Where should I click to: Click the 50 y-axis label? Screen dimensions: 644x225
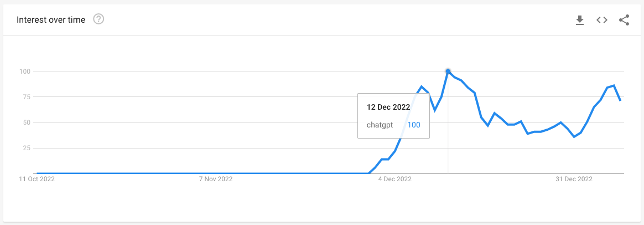pos(26,122)
